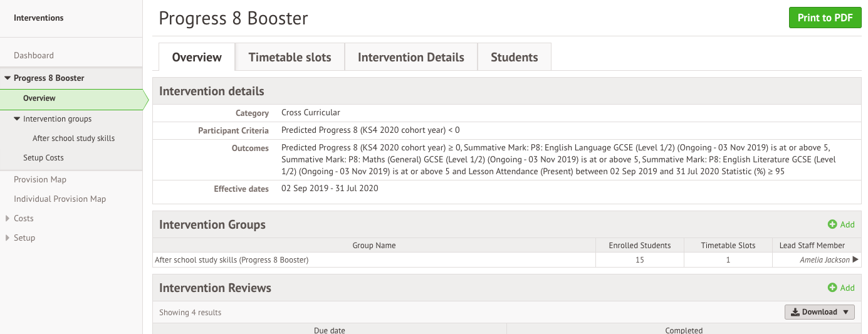Click arrow icon beside Amelia Jackson

855,259
